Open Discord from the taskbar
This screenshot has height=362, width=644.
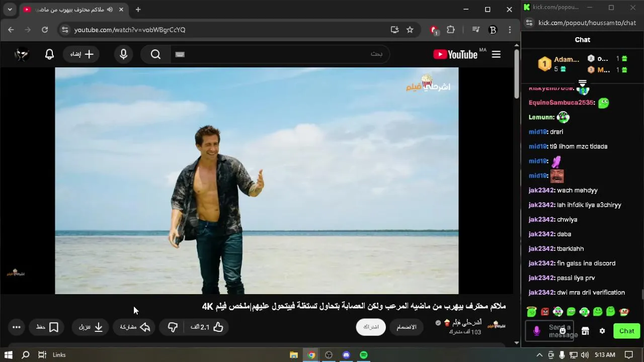346,355
